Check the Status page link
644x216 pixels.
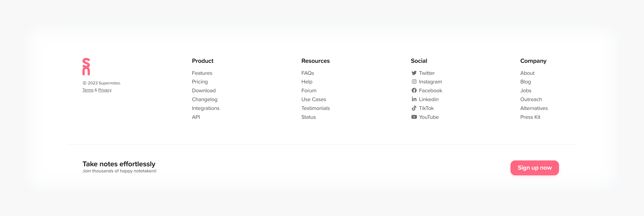pos(308,117)
